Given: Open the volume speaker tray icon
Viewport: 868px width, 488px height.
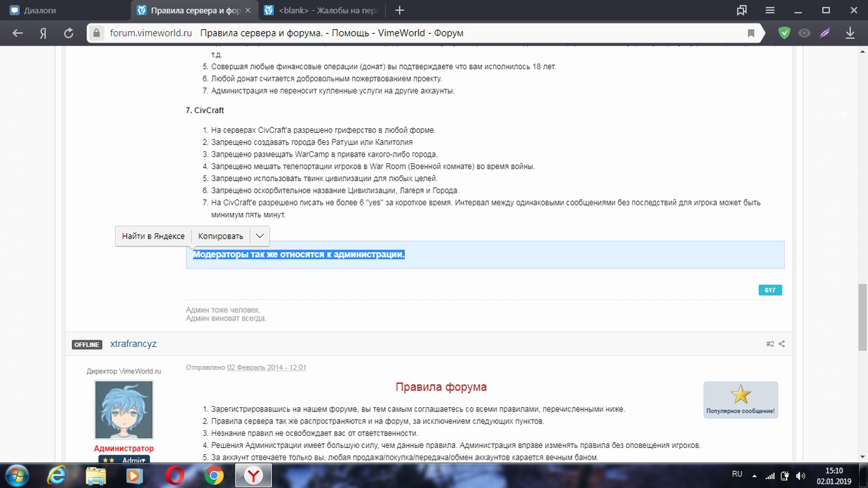Looking at the screenshot, I should (800, 476).
